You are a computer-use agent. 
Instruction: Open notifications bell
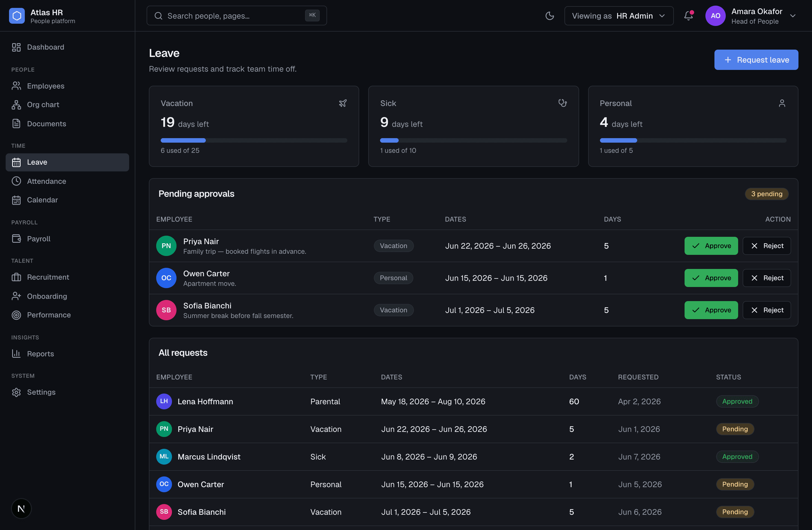(x=689, y=16)
